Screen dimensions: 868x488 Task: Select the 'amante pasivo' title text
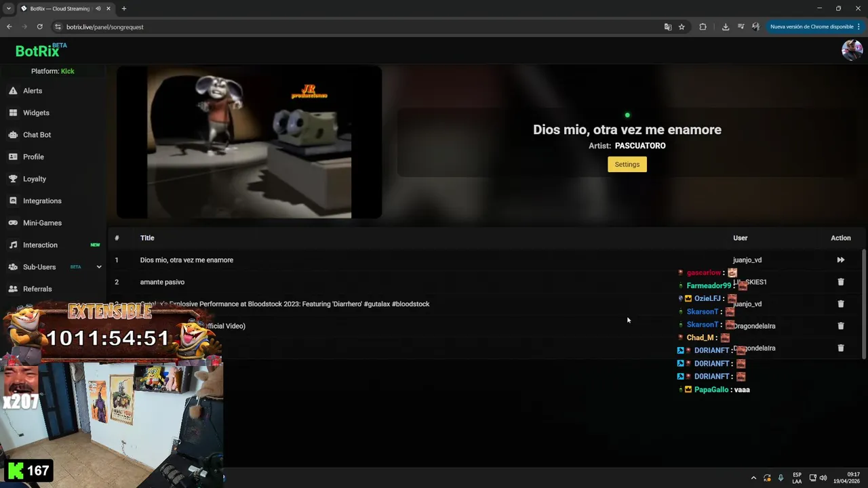pyautogui.click(x=162, y=282)
